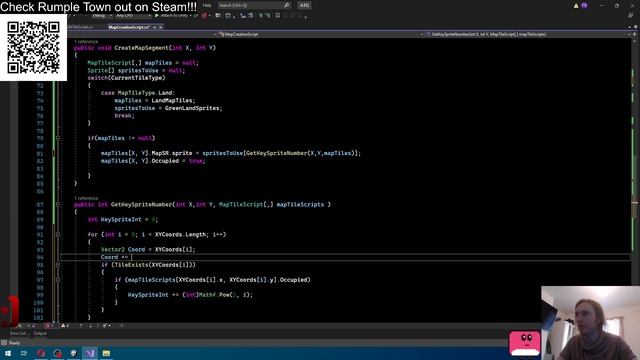This screenshot has height=360, width=640.
Task: Click the Attach to Unity button
Action: pyautogui.click(x=174, y=16)
